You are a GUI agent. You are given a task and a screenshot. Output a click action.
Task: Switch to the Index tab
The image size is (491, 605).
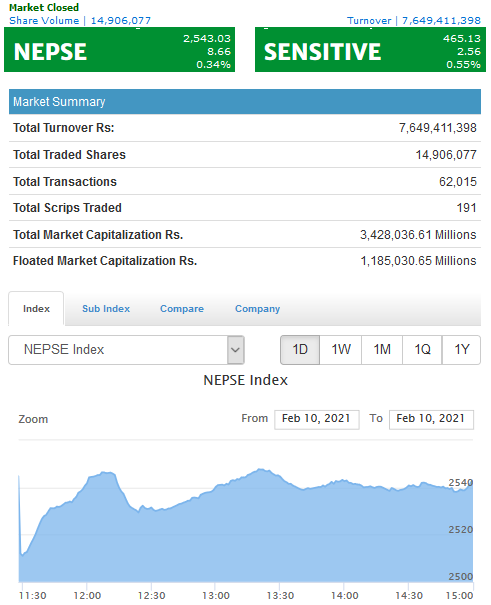pyautogui.click(x=36, y=309)
